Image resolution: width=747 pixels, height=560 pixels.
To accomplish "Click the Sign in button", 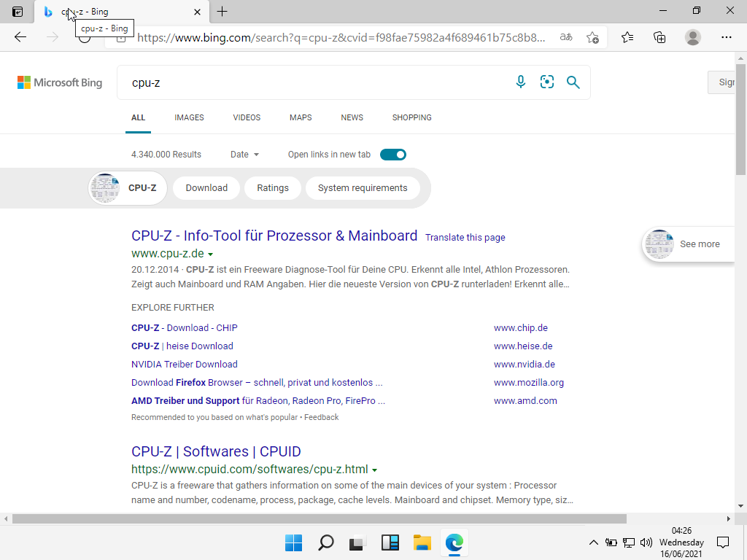I will point(721,82).
